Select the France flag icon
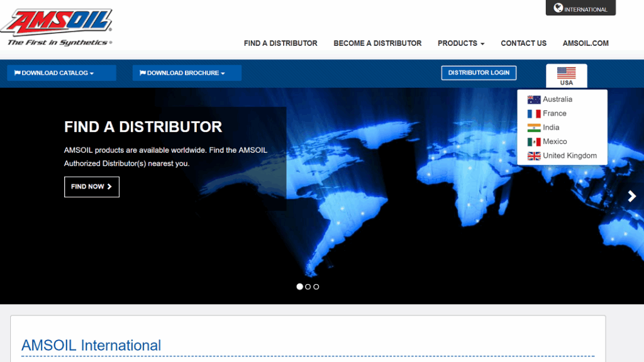Viewport: 644px width, 362px height. [533, 113]
